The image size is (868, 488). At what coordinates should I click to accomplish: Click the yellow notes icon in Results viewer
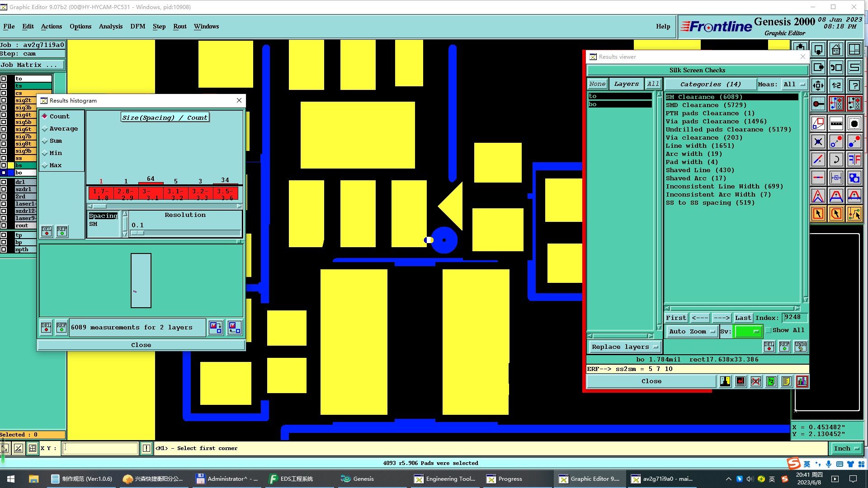(786, 381)
